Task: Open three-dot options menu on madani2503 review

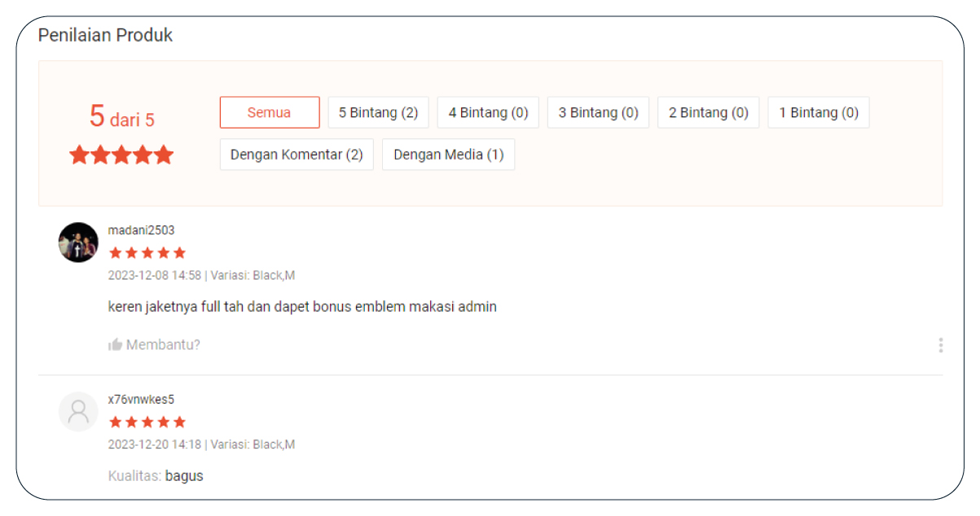Action: [x=940, y=345]
